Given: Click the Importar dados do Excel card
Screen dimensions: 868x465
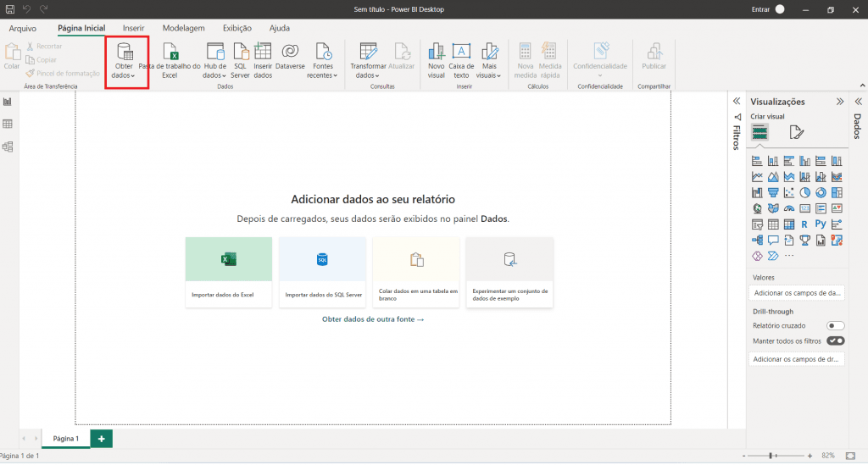Looking at the screenshot, I should coord(228,272).
